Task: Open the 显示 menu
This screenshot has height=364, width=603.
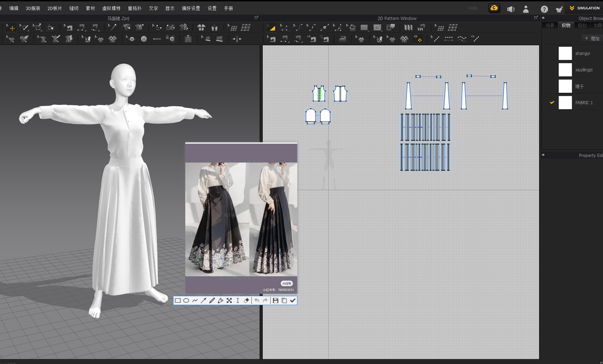Action: point(170,8)
